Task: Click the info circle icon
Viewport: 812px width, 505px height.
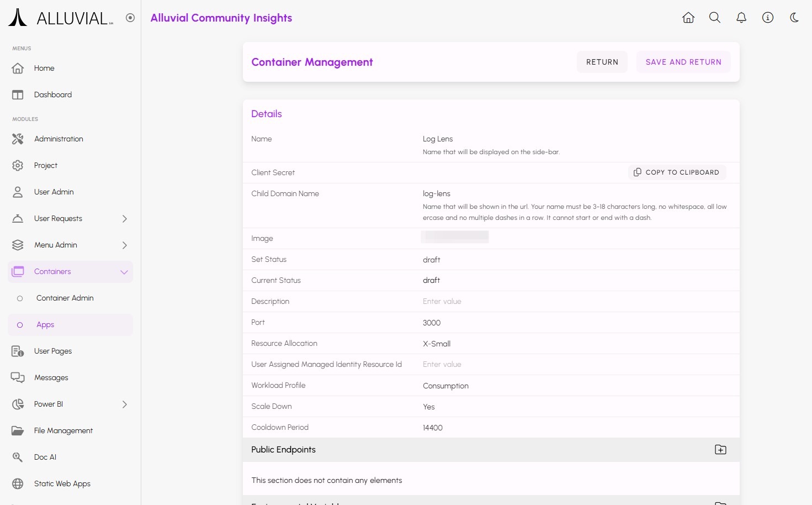Action: [768, 18]
